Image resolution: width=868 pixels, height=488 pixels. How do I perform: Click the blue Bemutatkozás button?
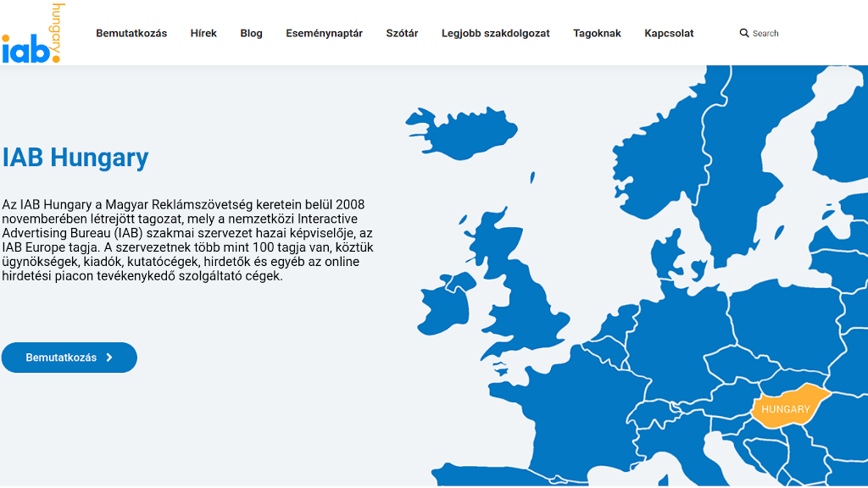click(x=70, y=358)
